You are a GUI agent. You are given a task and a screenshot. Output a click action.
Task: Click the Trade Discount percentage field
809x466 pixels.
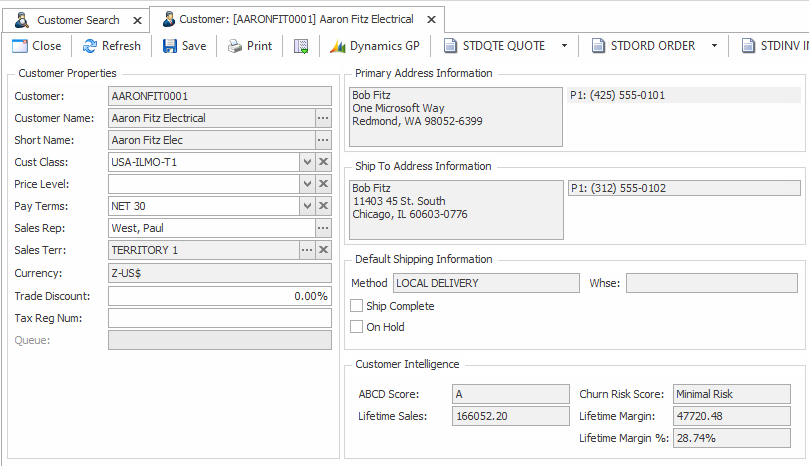coord(219,296)
